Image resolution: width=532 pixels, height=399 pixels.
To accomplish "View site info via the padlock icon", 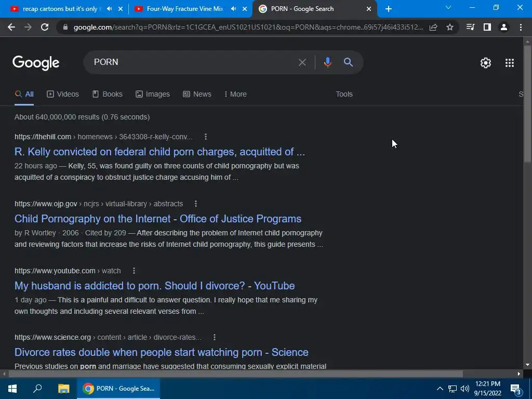I will click(x=65, y=28).
